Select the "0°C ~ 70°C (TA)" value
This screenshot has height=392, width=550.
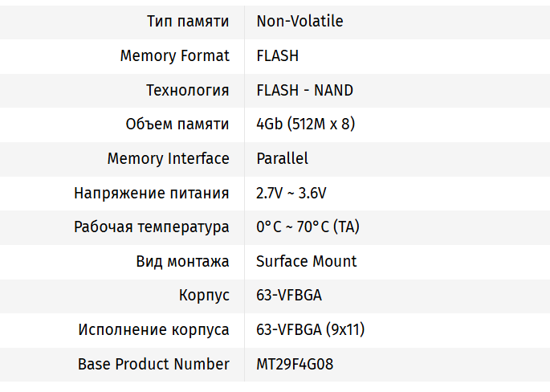(x=308, y=227)
